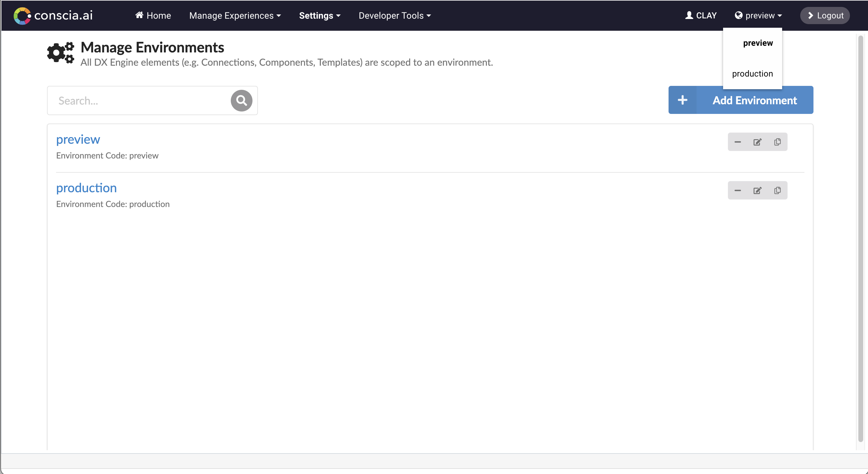Select production from environment dropdown
Screen dimensions: 868x474
point(753,73)
